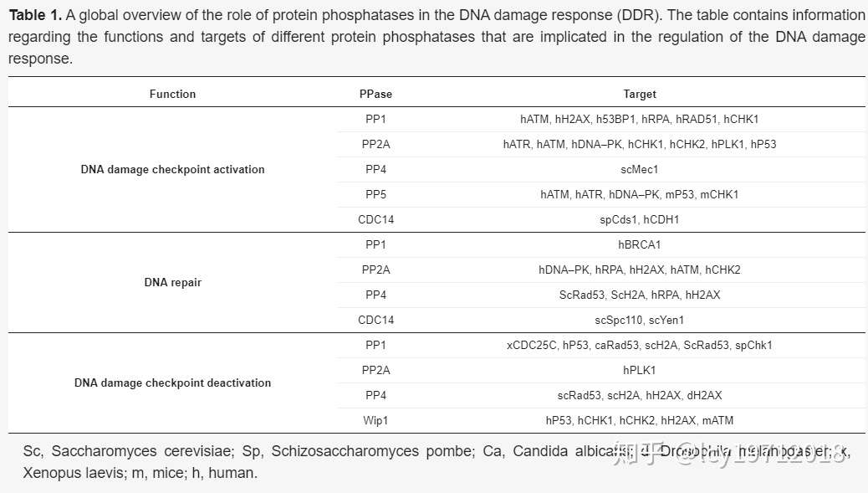868x493 pixels.
Task: Click the Table 1. caption label
Action: tap(35, 16)
